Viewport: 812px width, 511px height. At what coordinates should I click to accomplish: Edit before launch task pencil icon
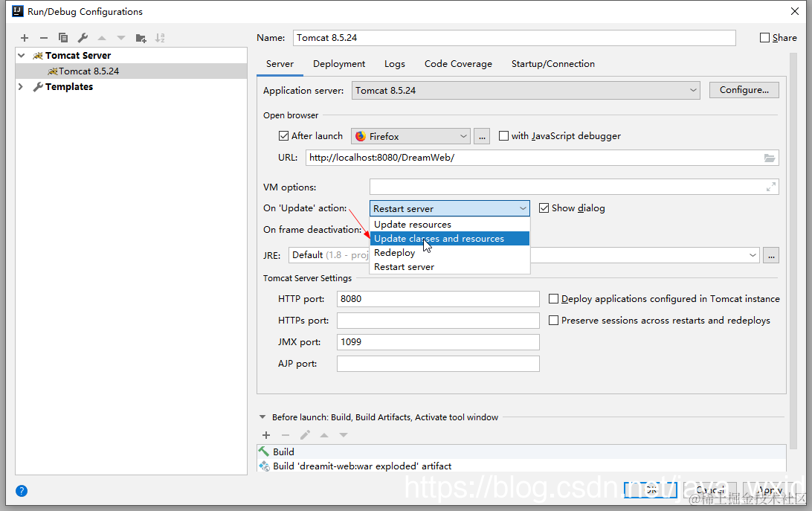pos(305,435)
